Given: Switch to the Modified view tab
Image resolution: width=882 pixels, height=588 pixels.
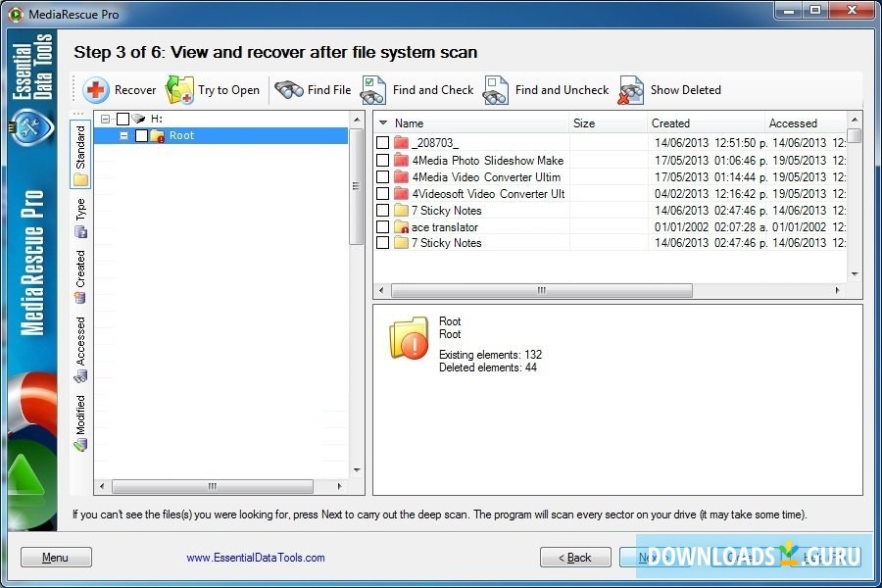Looking at the screenshot, I should click(x=80, y=423).
